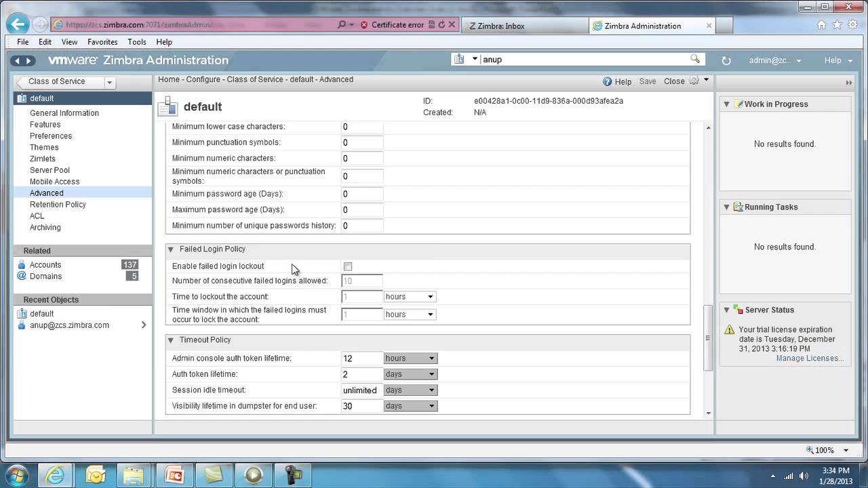Open the Edit menu
The width and height of the screenshot is (868, 488).
45,42
